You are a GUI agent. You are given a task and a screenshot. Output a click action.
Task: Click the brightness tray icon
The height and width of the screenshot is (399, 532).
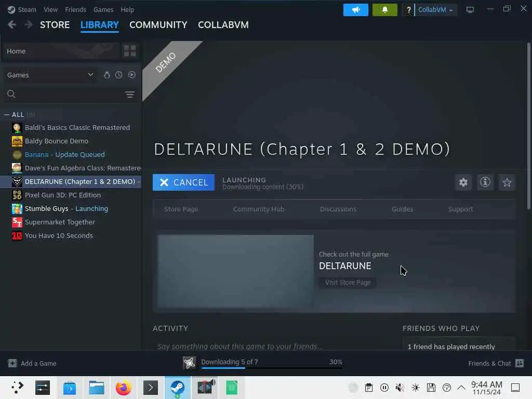[415, 388]
